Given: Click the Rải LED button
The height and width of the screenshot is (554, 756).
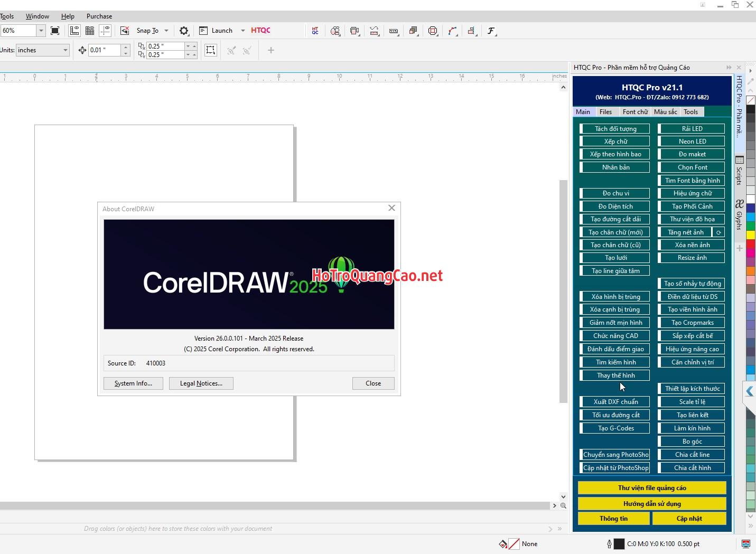Looking at the screenshot, I should (692, 129).
